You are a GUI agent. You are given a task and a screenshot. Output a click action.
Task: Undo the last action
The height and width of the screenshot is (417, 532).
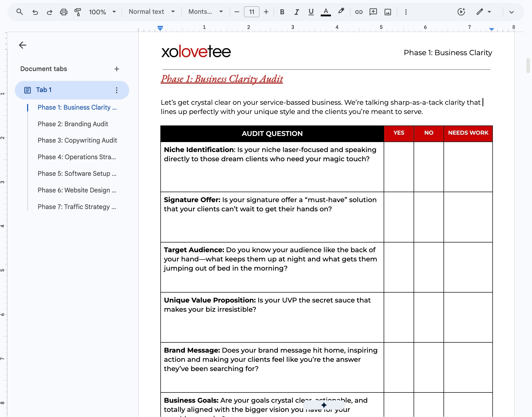click(x=35, y=12)
